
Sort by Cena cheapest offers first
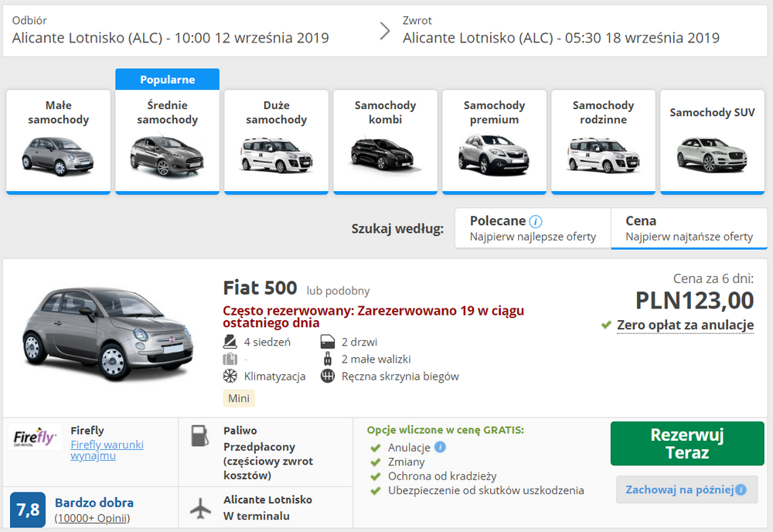[690, 228]
